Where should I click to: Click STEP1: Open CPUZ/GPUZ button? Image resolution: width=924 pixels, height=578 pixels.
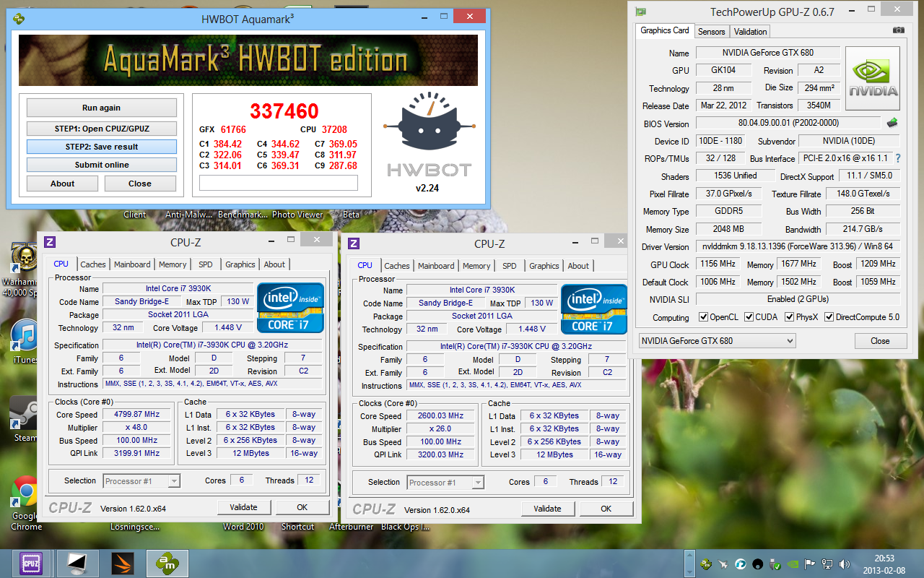(x=101, y=129)
